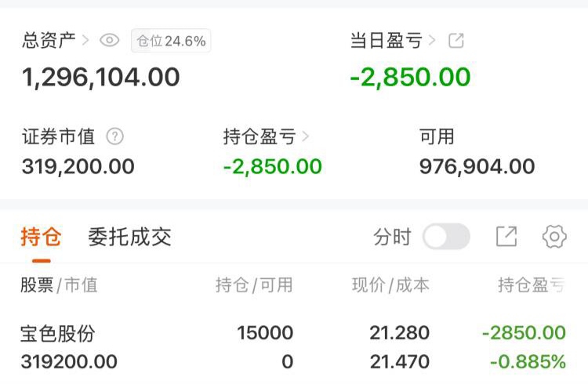Switch to the 委托成交 tab

point(129,237)
